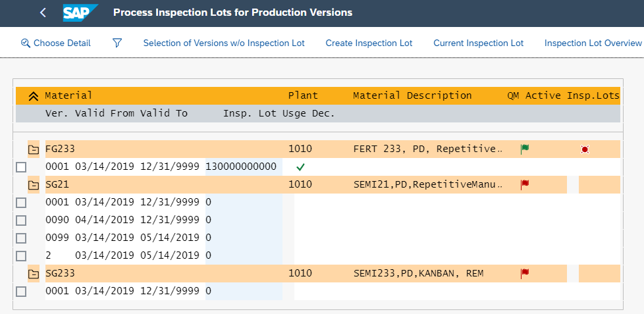Image resolution: width=644 pixels, height=314 pixels.
Task: Click the Insp.Lots column header
Action: (x=593, y=95)
